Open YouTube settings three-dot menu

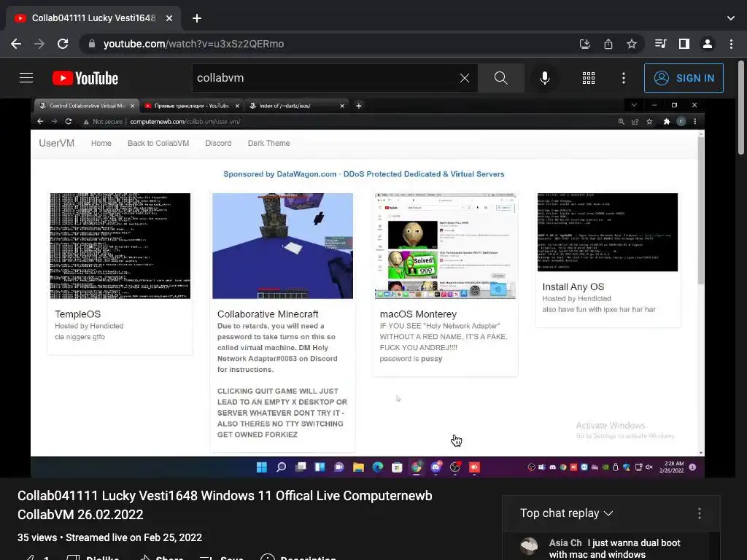coord(624,78)
